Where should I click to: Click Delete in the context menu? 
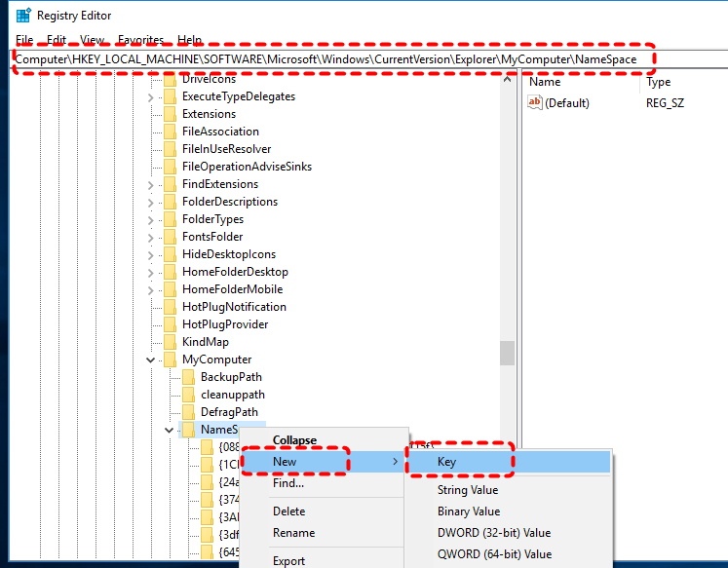point(288,511)
